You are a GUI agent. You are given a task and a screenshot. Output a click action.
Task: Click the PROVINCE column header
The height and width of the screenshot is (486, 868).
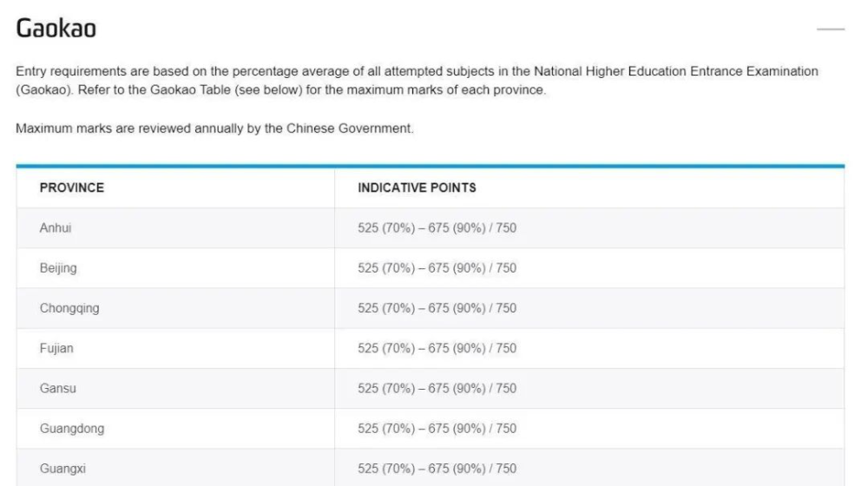72,187
